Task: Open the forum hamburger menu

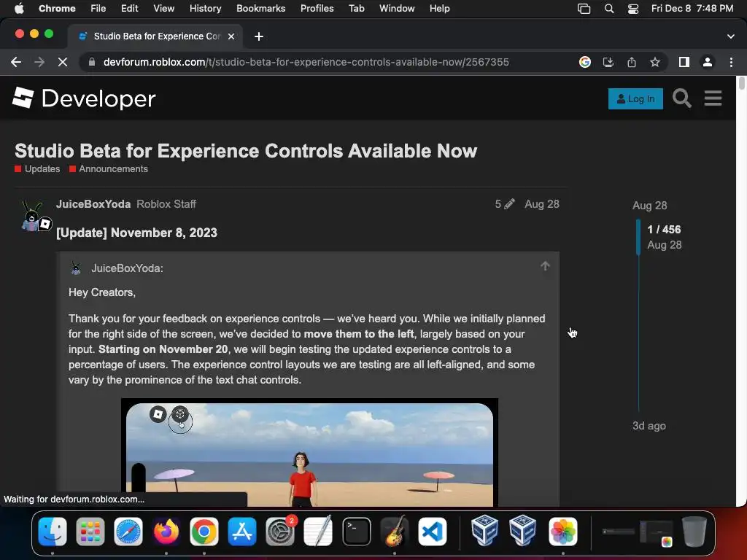Action: [x=713, y=98]
